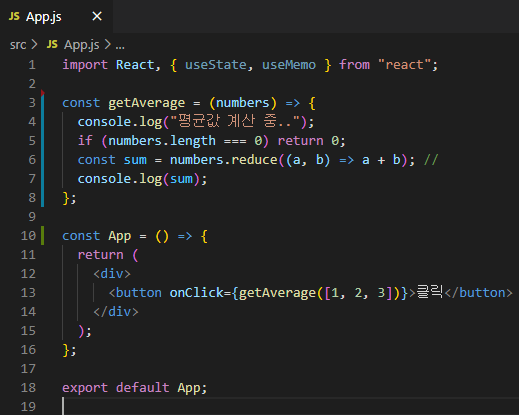Open the src breadcrumb folder

pyautogui.click(x=18, y=45)
